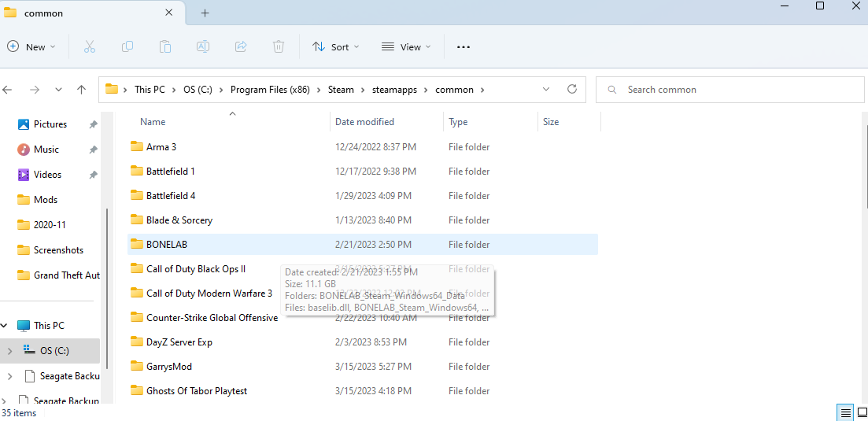The height and width of the screenshot is (421, 868).
Task: Go back with the left arrow
Action: 7,90
